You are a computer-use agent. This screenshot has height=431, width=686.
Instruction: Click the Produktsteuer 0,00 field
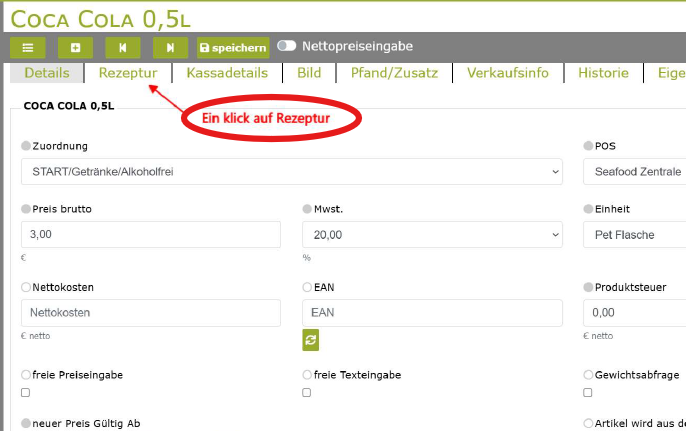tap(634, 313)
